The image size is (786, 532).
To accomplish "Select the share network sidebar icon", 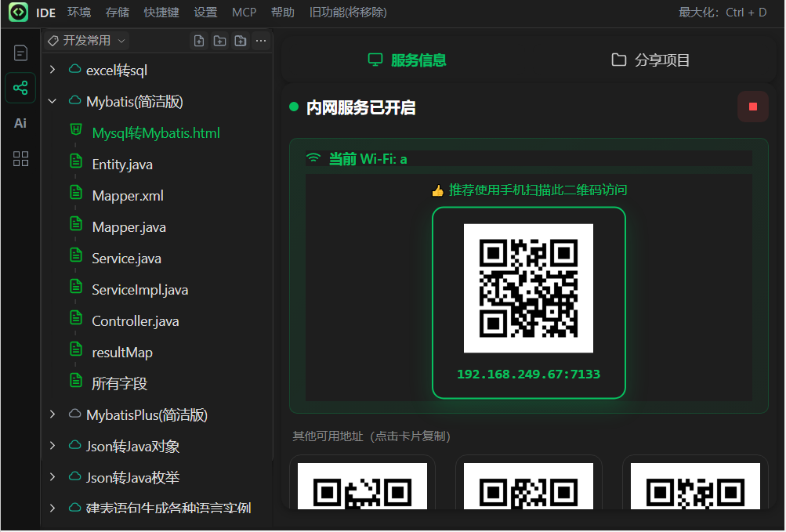I will coord(20,89).
